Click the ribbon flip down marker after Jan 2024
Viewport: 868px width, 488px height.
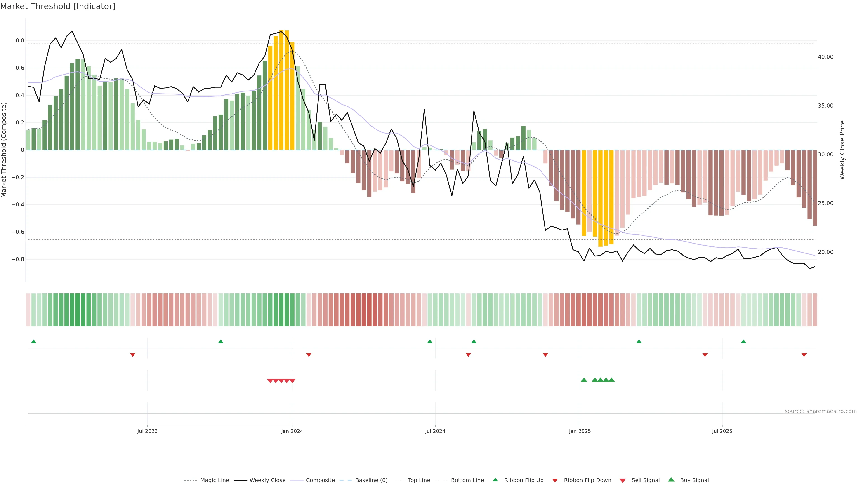point(309,355)
